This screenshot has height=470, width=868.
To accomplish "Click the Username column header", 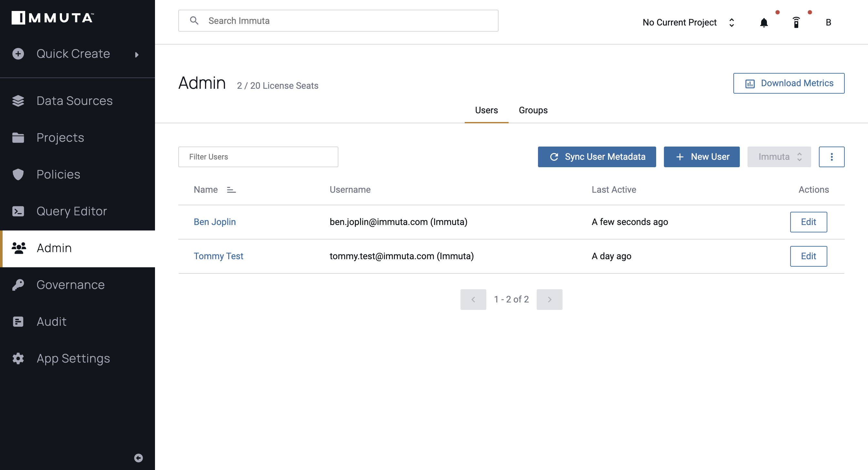I will [350, 190].
